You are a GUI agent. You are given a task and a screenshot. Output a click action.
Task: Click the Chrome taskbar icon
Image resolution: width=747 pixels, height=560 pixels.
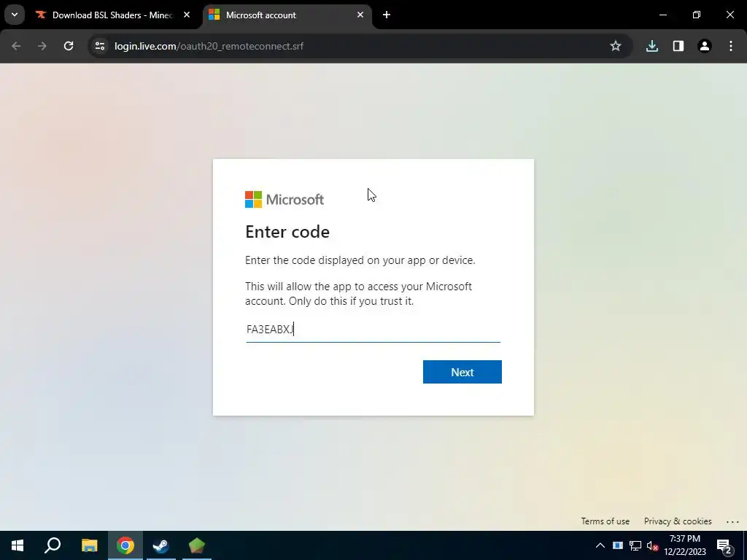[125, 545]
